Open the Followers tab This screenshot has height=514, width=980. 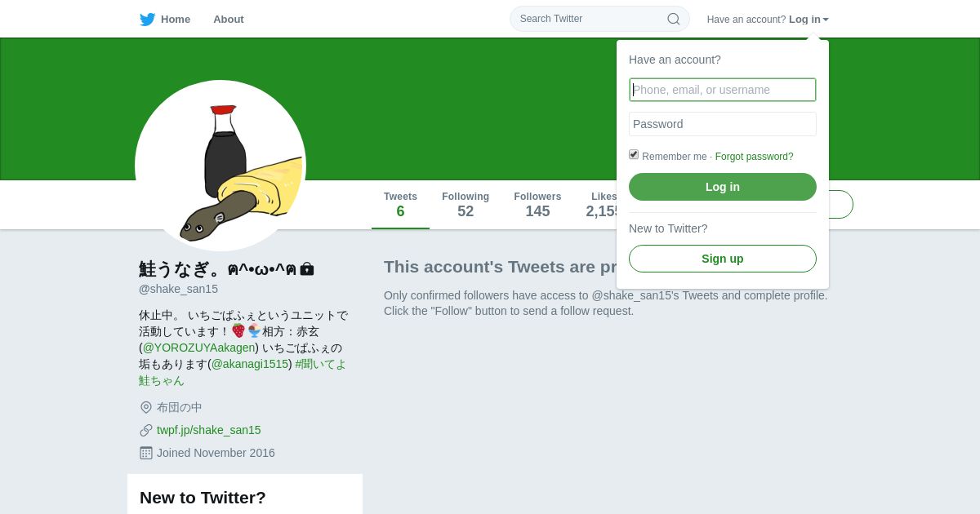point(537,206)
